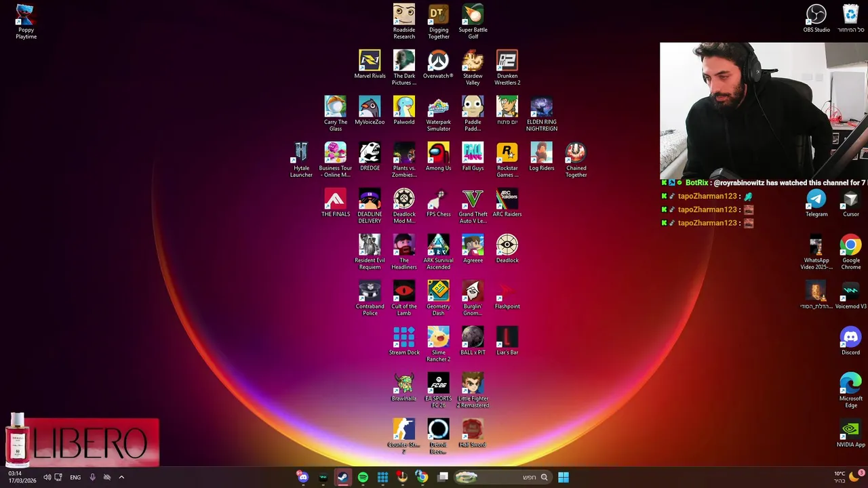Open OBS Studio desktop shortcut
The width and height of the screenshot is (868, 488).
pyautogui.click(x=816, y=18)
